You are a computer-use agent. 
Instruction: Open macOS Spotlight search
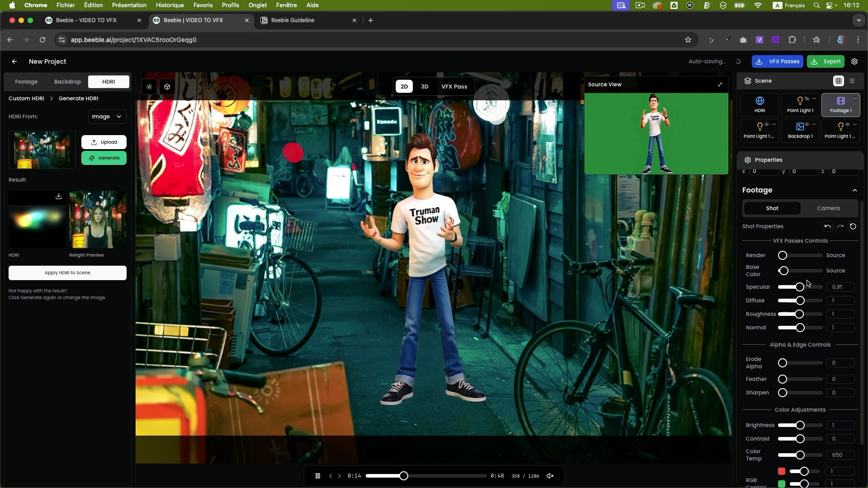click(x=816, y=5)
